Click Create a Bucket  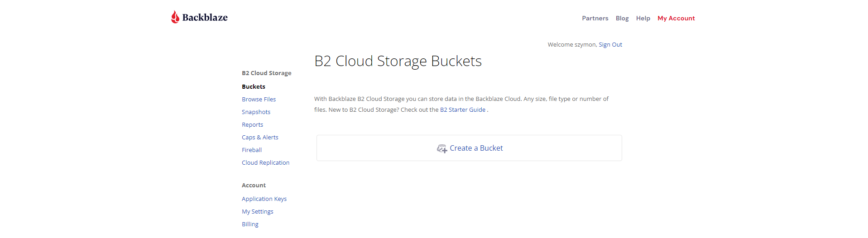[476, 148]
